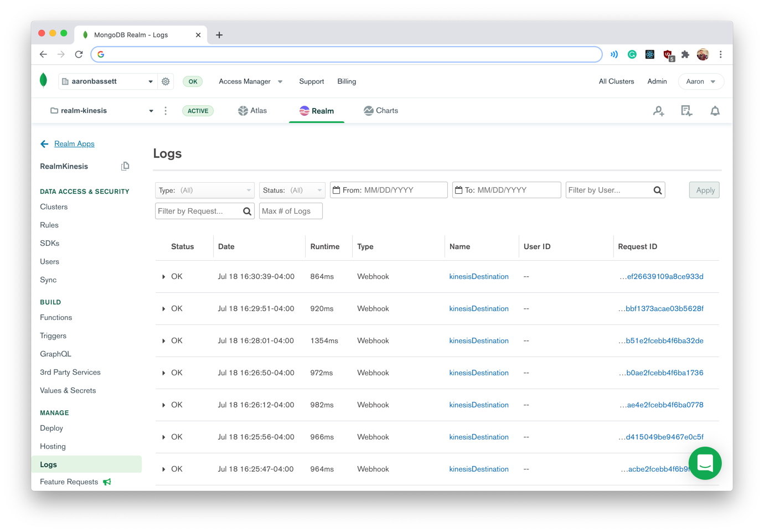
Task: Go back using browser back arrow
Action: pos(43,54)
